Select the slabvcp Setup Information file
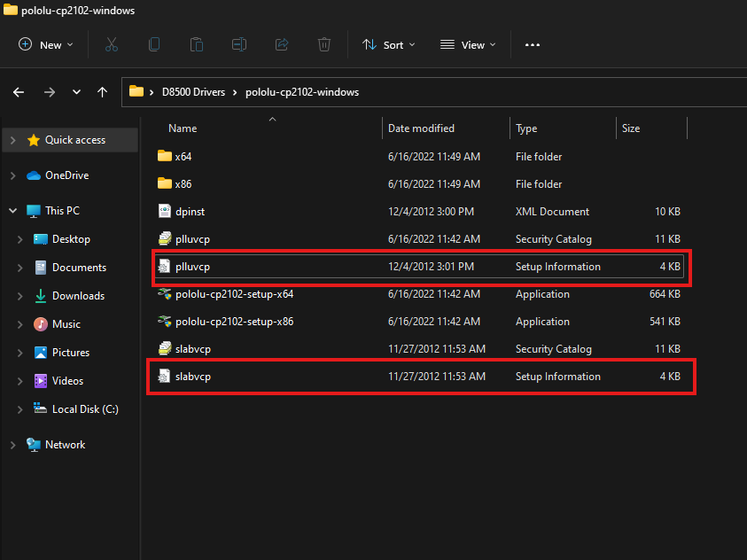The width and height of the screenshot is (747, 560). [192, 377]
